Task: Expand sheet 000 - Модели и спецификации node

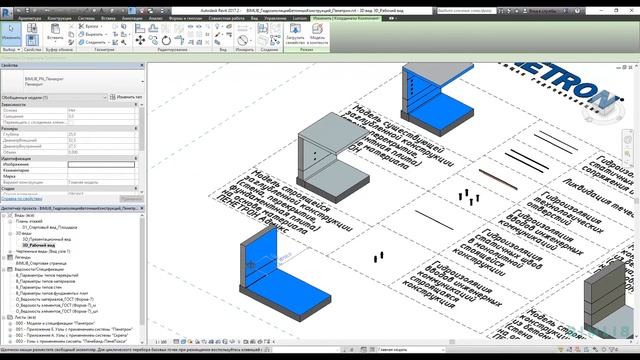Action: [x=10, y=323]
